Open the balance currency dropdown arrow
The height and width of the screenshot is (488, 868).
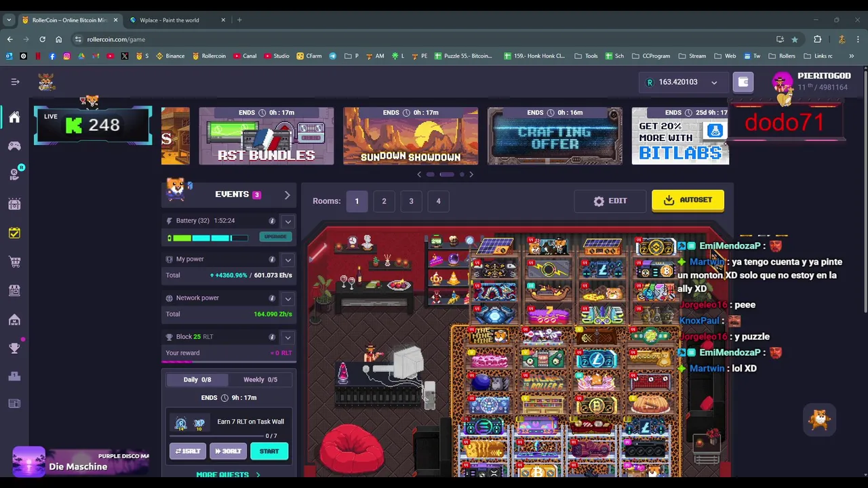714,83
